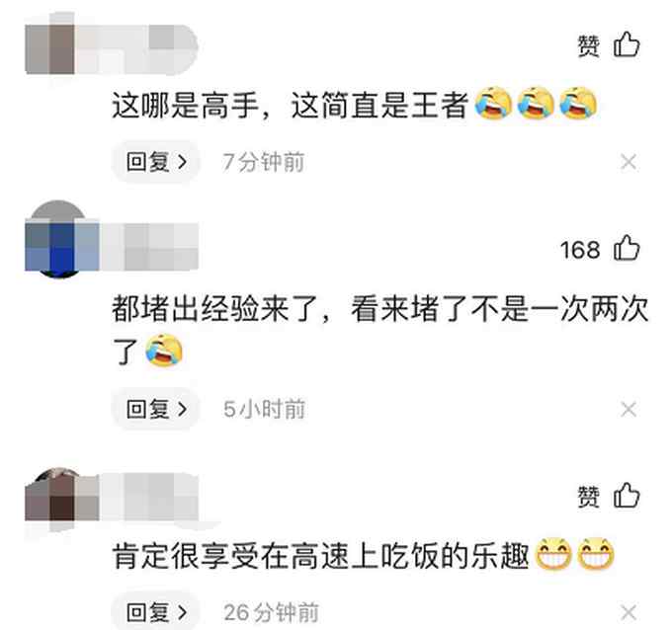This screenshot has width=672, height=630.
Task: Click the '赞' label on third comment
Action: point(588,497)
